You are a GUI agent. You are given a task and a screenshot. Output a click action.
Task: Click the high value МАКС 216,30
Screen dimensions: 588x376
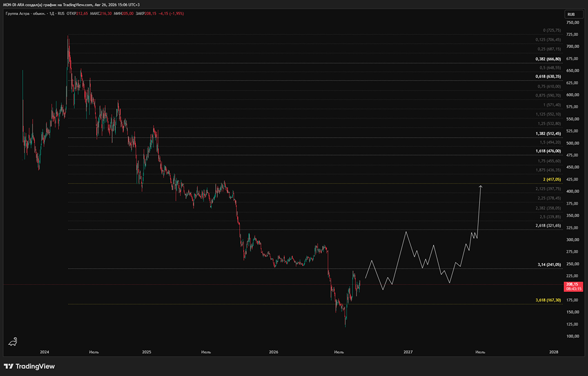(x=101, y=14)
